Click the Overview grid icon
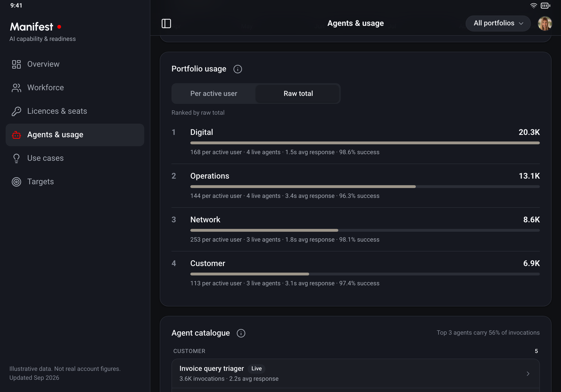561x392 pixels. (16, 64)
